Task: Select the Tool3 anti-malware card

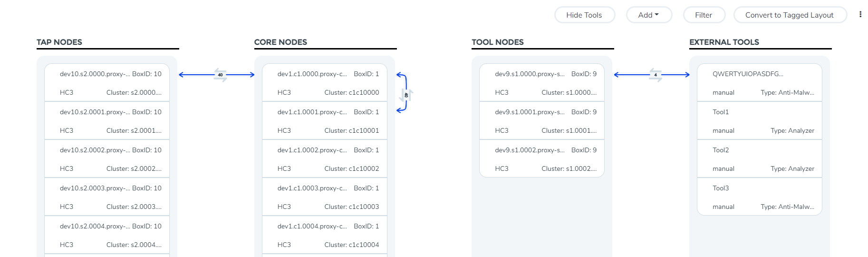Action: (x=760, y=197)
